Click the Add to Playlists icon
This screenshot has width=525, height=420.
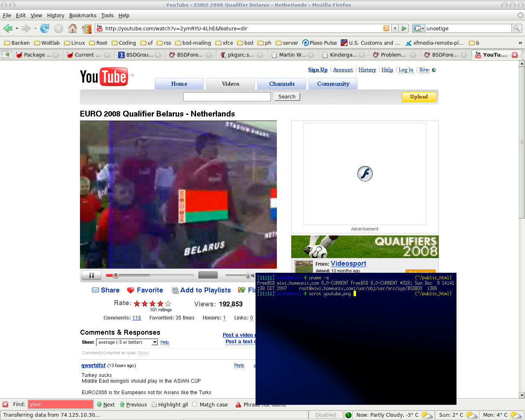tap(175, 290)
